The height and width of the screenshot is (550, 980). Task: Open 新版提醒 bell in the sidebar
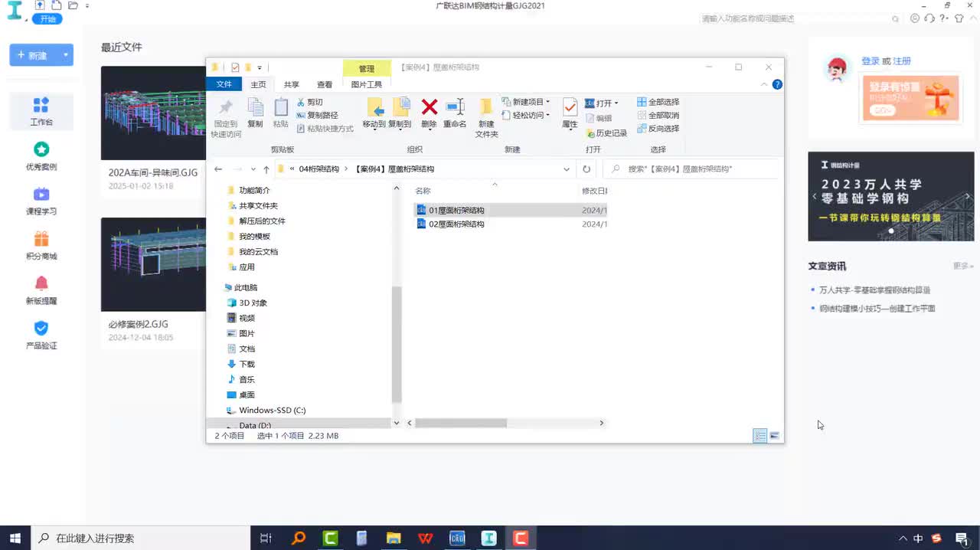41,290
